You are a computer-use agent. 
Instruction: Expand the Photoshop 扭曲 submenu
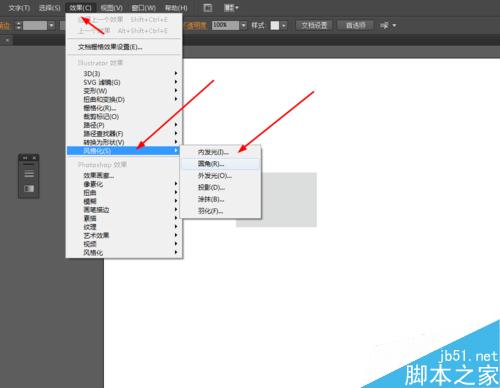click(124, 193)
